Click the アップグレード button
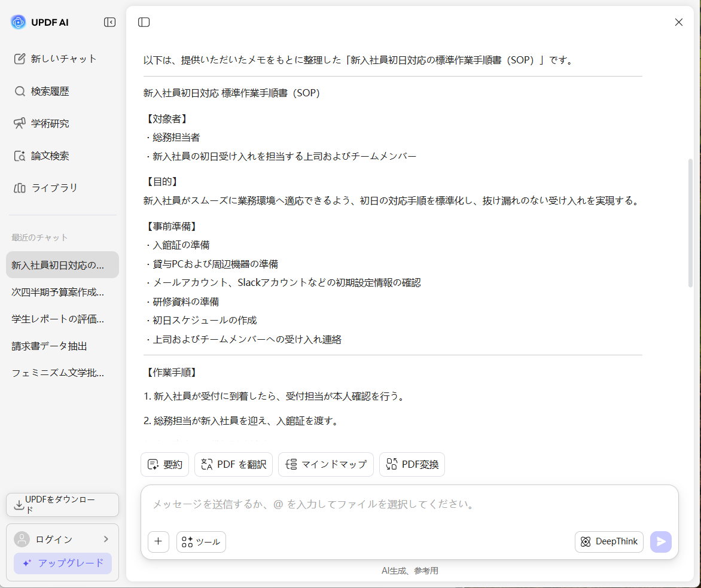Image resolution: width=701 pixels, height=588 pixels. pos(62,564)
